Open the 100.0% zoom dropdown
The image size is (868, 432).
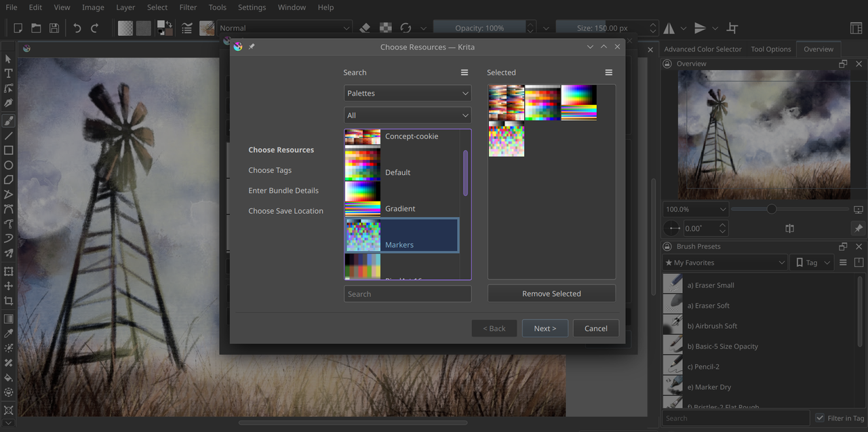pyautogui.click(x=696, y=210)
